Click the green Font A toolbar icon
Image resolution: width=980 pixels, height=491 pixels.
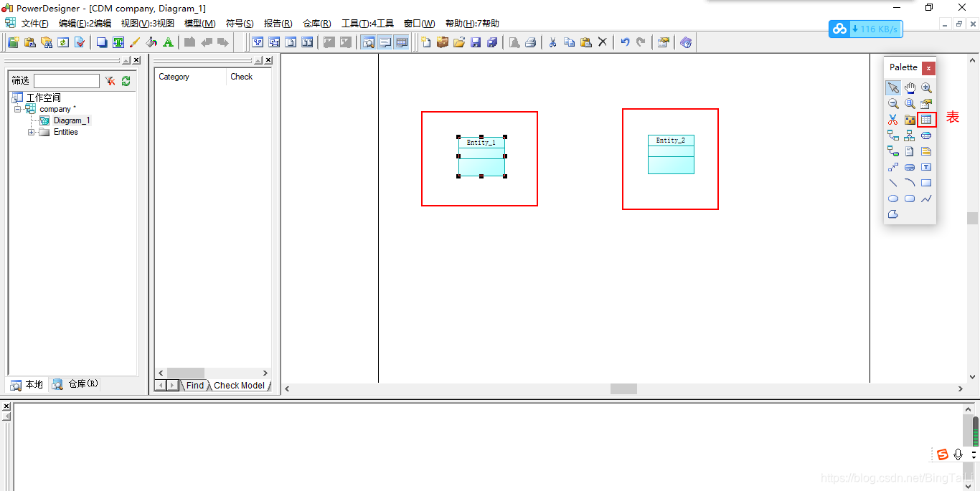168,42
